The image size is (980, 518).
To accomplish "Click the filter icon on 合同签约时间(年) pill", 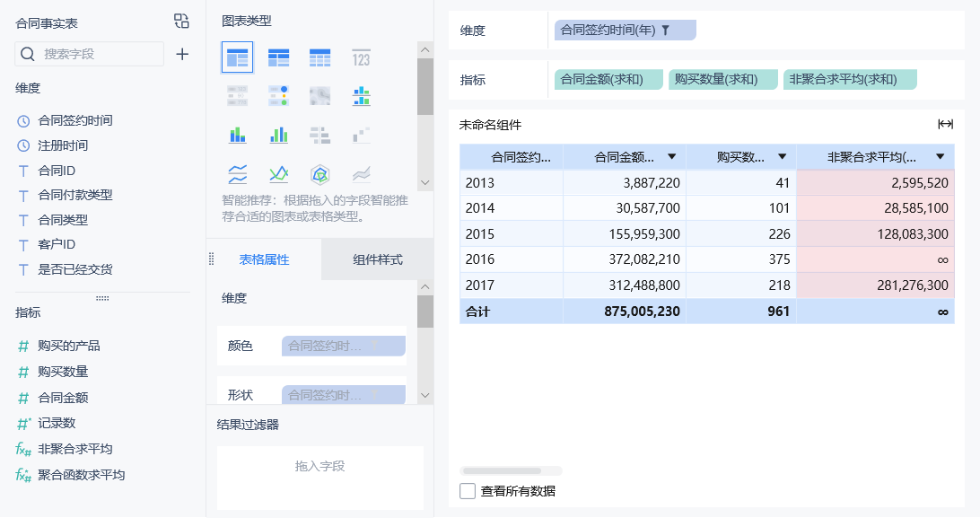I will click(666, 30).
